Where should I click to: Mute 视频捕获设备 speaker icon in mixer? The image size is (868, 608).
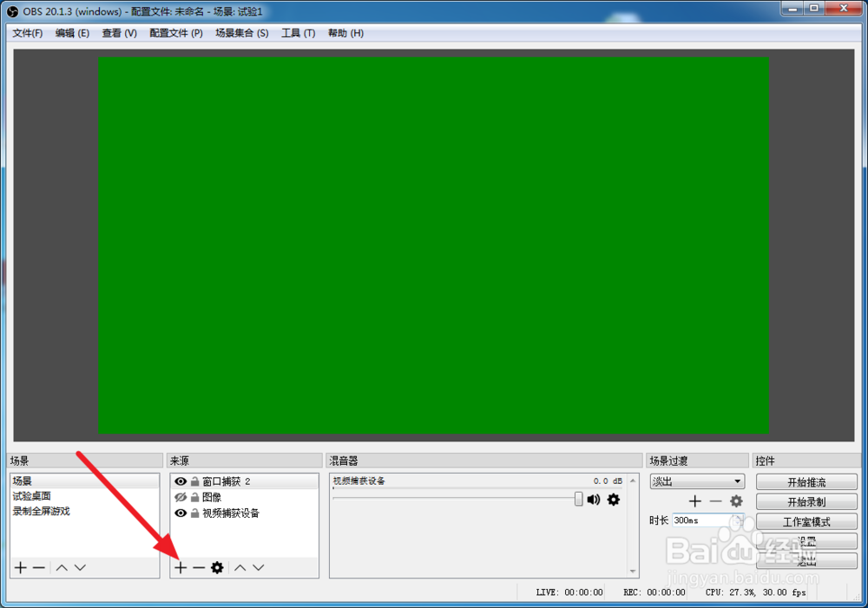594,500
